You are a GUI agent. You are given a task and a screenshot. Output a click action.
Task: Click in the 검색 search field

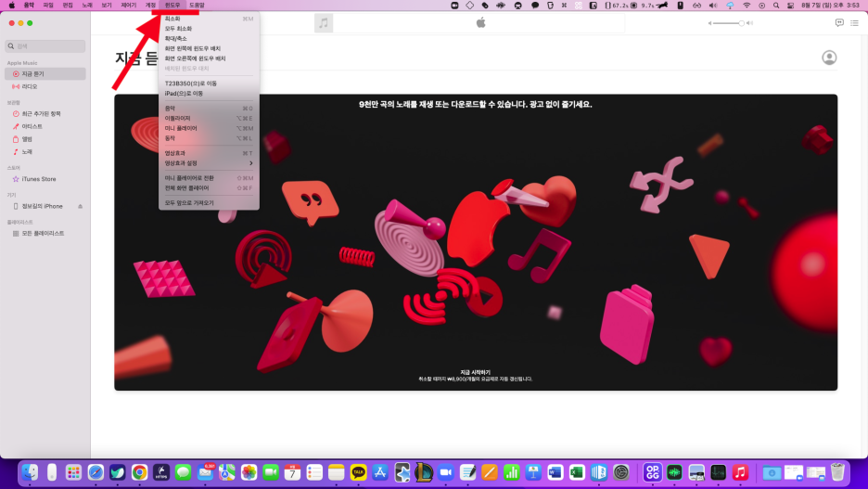pos(45,46)
